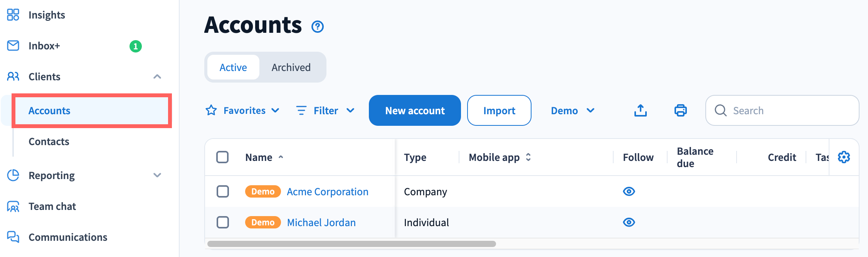The width and height of the screenshot is (868, 257).
Task: Select the Michael Jordan row checkbox
Action: pyautogui.click(x=223, y=222)
